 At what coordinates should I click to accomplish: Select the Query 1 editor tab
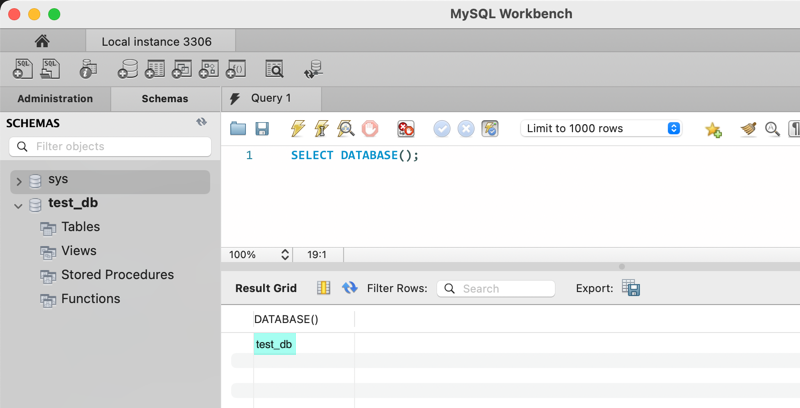(271, 99)
